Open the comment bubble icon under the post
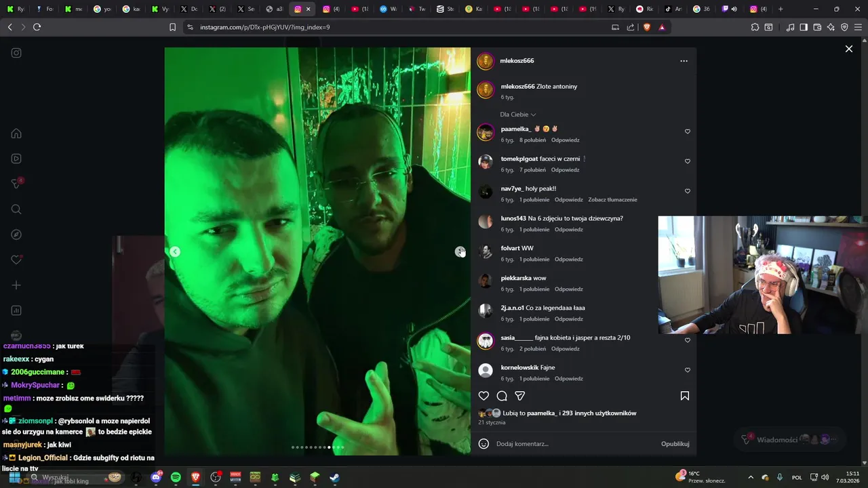This screenshot has width=868, height=488. 502,396
